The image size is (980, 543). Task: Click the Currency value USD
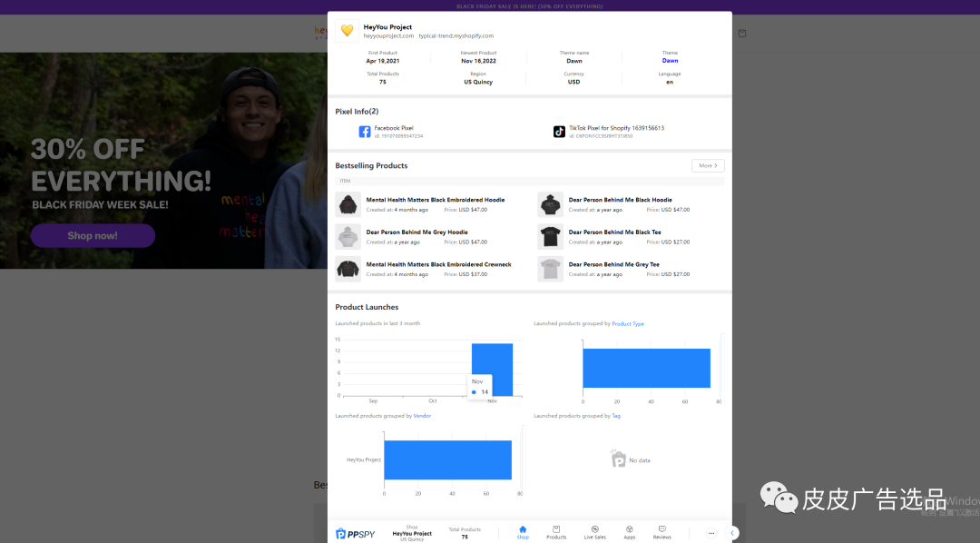pos(573,82)
